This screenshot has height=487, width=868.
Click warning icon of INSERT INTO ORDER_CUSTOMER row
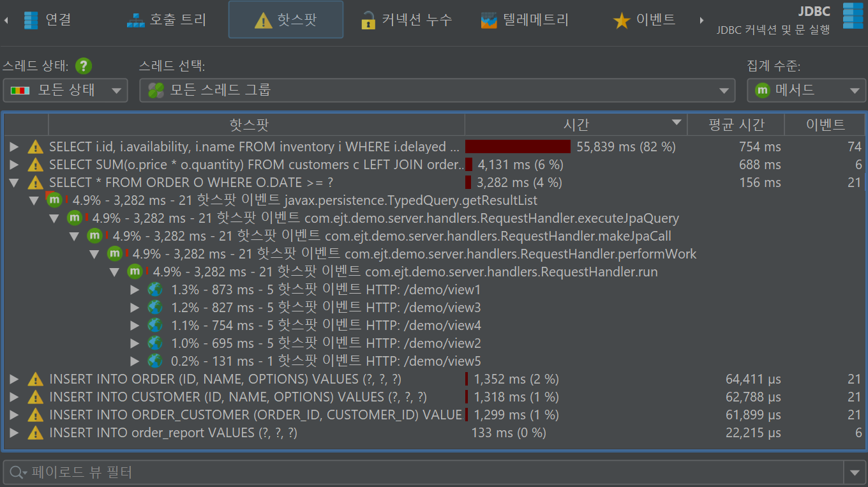[x=35, y=415]
